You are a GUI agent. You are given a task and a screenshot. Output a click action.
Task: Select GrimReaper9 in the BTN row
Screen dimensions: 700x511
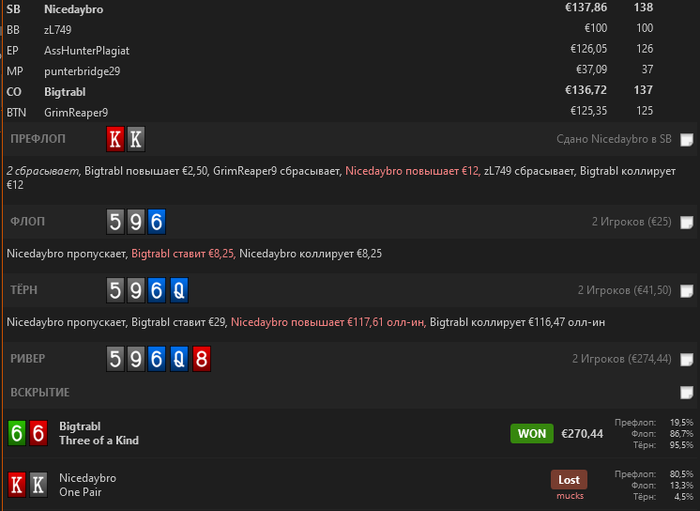click(76, 112)
